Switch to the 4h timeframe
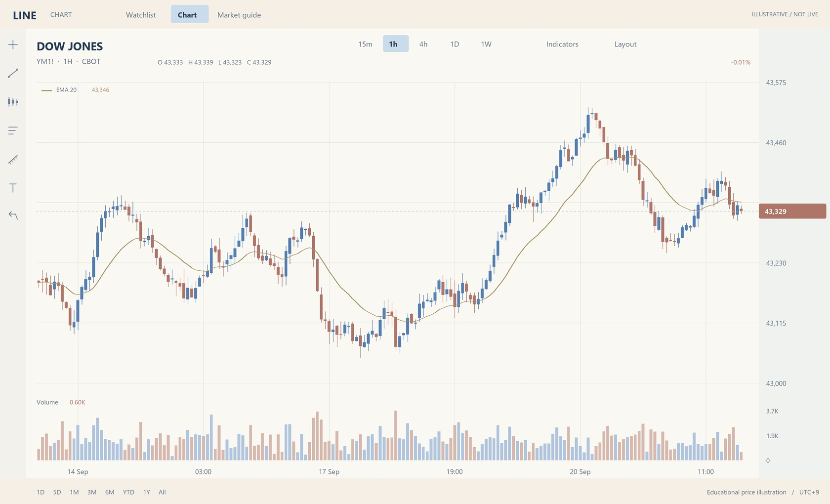 (x=423, y=44)
